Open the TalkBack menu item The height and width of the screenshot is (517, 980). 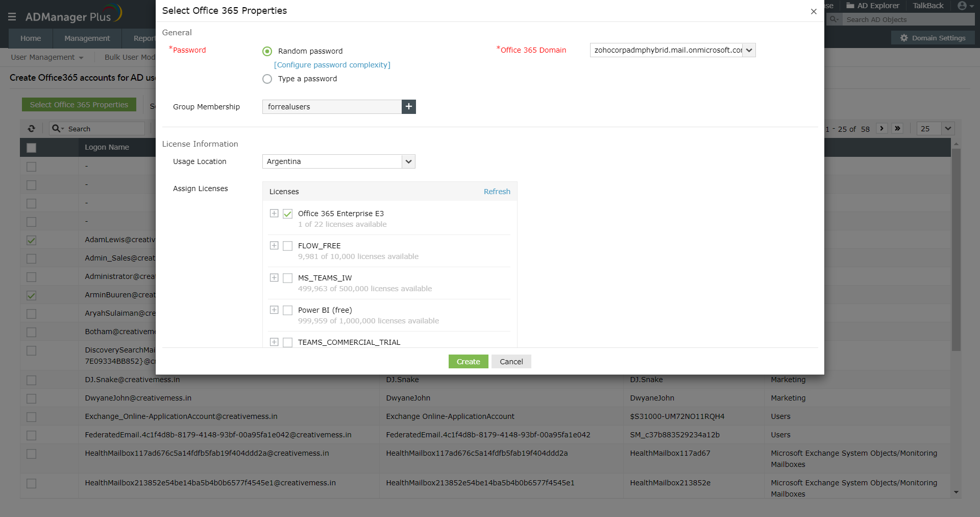click(x=928, y=6)
